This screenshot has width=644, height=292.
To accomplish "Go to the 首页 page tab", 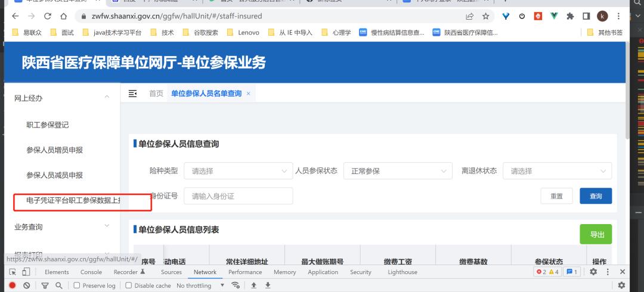I will point(156,94).
